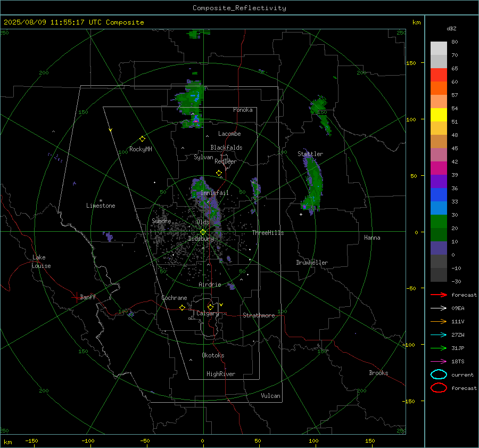Click the orange 111V arrow icon

click(439, 321)
